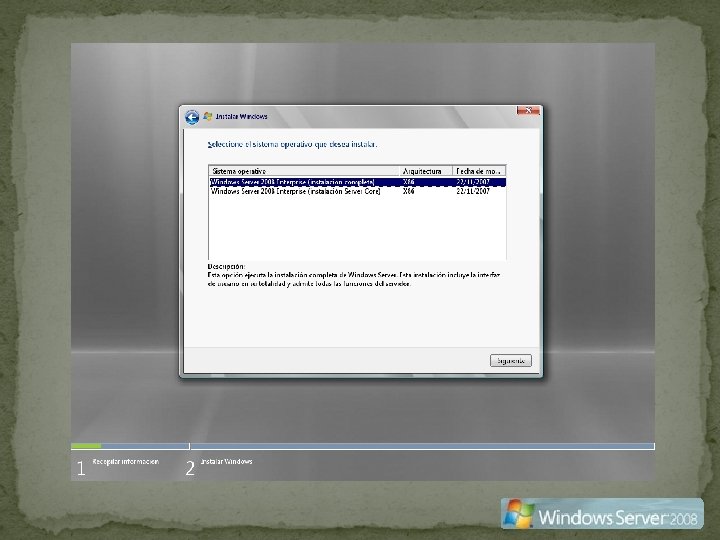
Task: Go back using the blue arrow button
Action: (192, 117)
